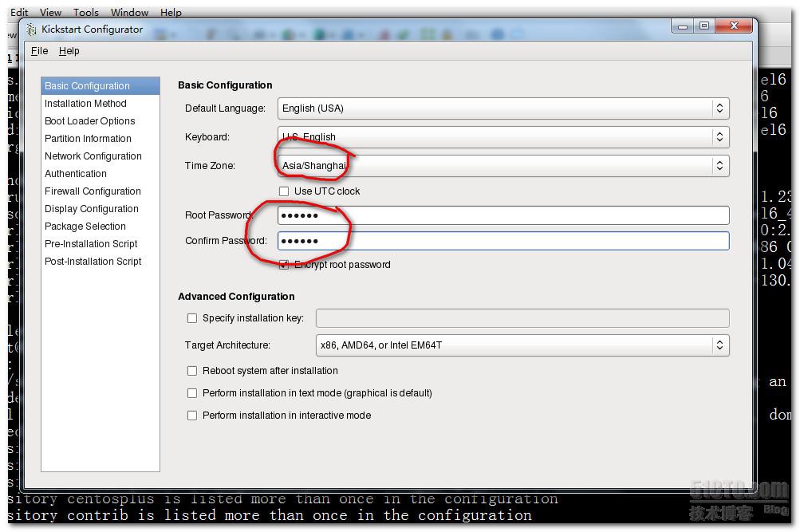Screen dimensions: 800x532
Task: Enable Perform installation in interactive mode
Action: (x=192, y=416)
